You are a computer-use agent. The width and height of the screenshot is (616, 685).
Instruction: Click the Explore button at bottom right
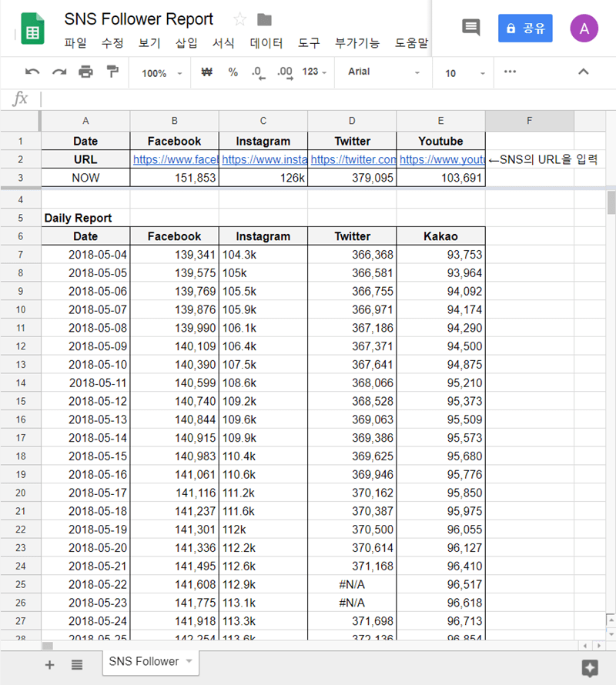click(x=590, y=667)
